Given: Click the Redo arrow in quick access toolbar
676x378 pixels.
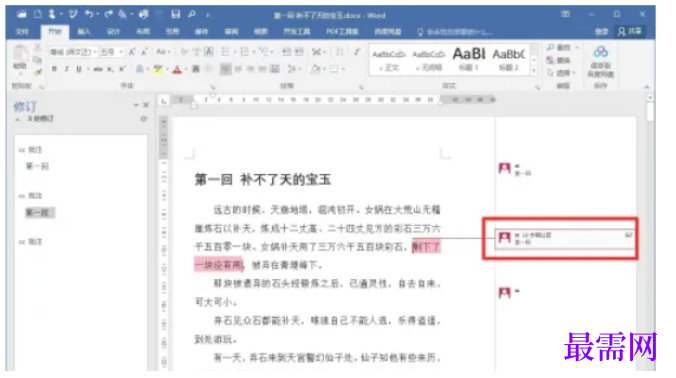Looking at the screenshot, I should [x=108, y=14].
